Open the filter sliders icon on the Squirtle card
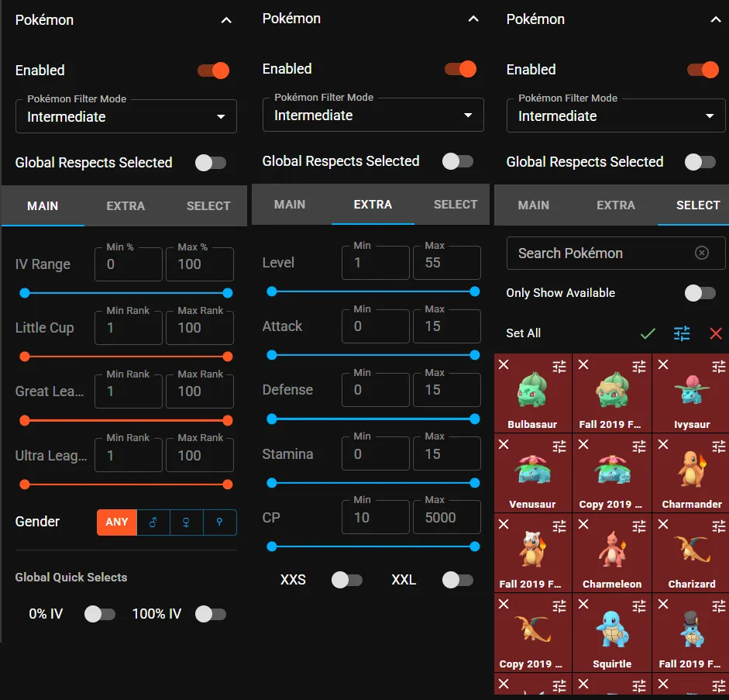 [639, 606]
